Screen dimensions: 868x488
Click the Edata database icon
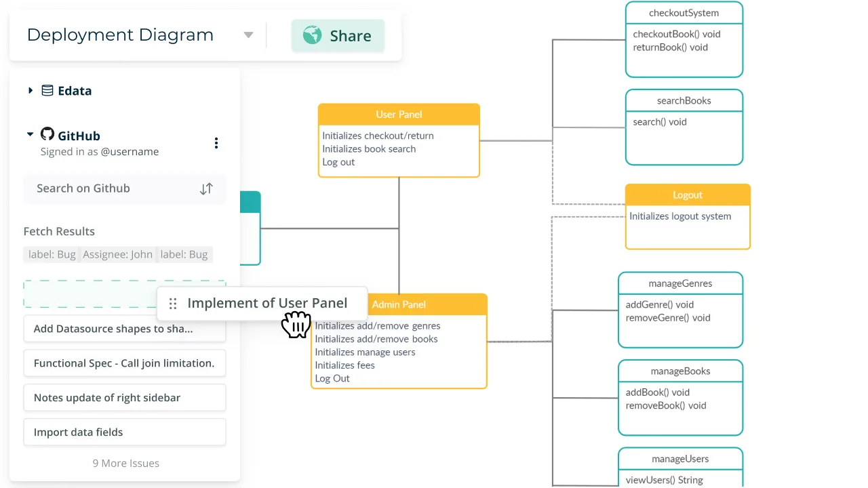click(47, 90)
